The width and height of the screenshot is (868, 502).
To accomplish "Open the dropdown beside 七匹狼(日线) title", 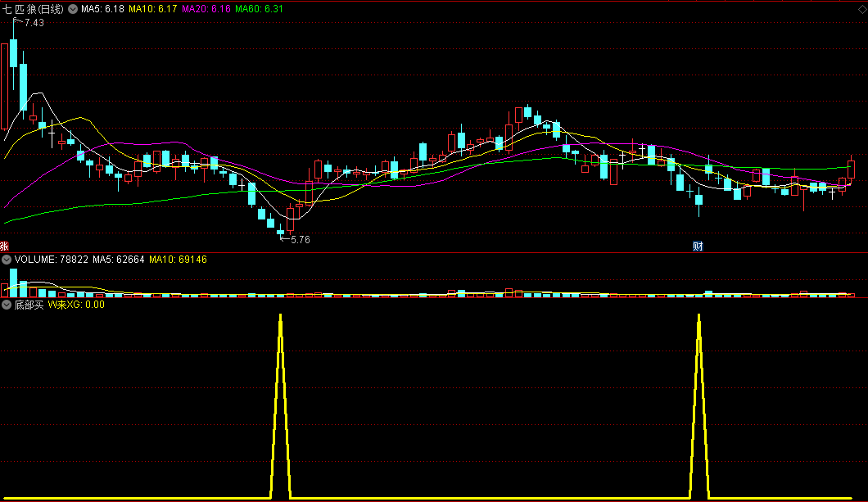I will (73, 9).
